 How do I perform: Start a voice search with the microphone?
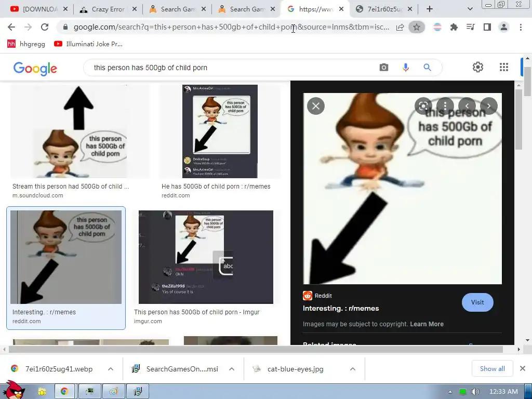click(406, 68)
